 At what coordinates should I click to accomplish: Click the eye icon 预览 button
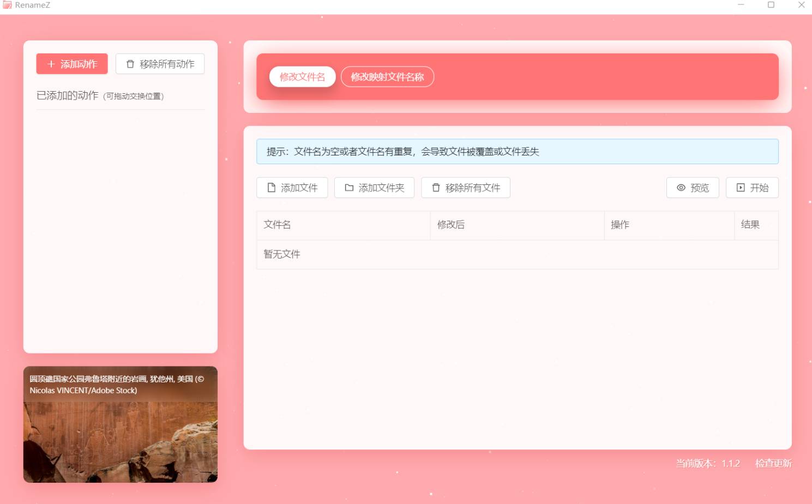692,188
